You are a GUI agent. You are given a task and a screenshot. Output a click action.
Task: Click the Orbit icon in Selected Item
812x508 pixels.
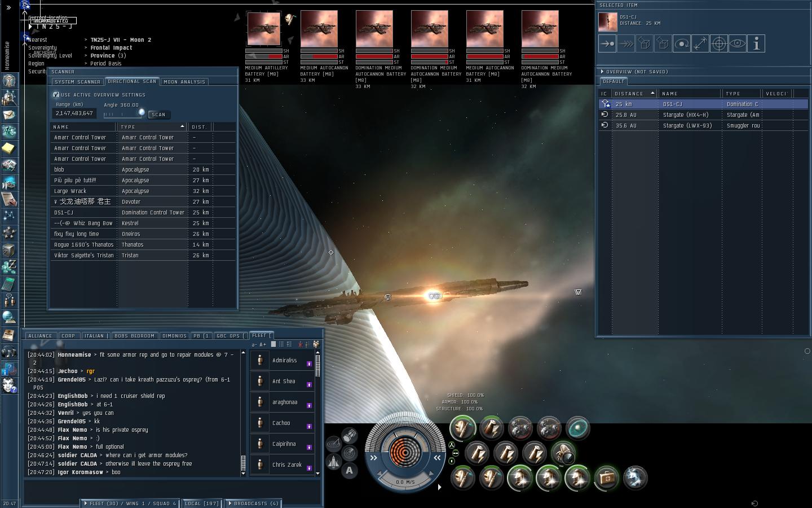click(682, 43)
